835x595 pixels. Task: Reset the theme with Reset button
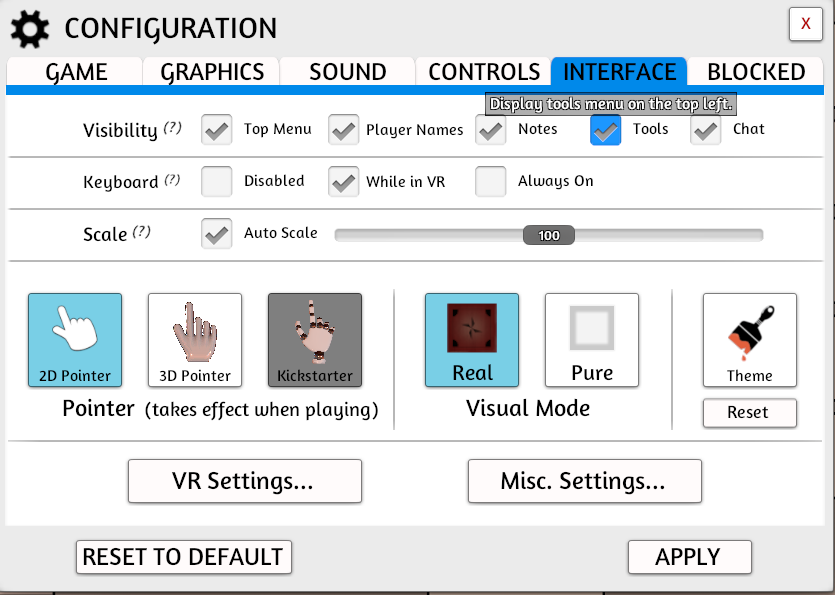(x=750, y=413)
